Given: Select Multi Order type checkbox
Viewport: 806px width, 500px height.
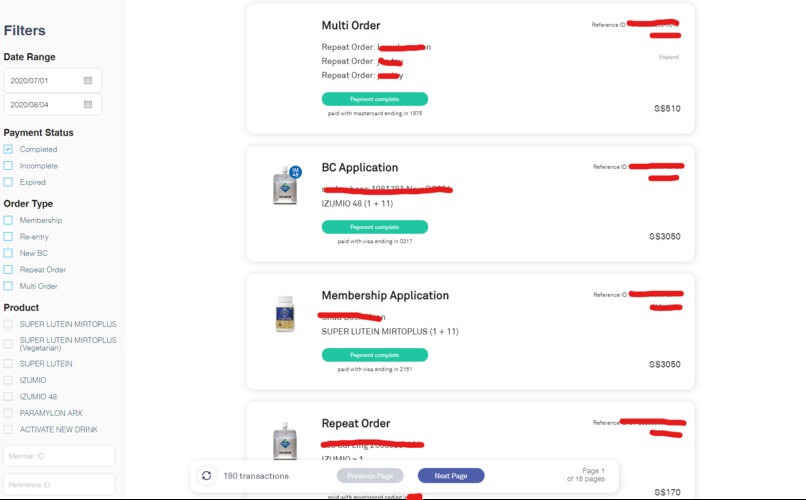Looking at the screenshot, I should click(x=8, y=286).
